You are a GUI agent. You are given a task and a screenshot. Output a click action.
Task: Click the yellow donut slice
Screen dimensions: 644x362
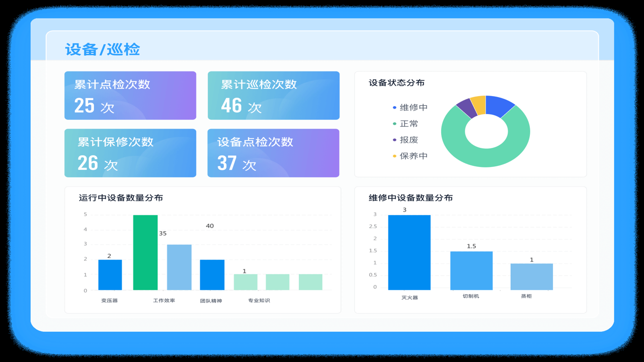point(479,105)
